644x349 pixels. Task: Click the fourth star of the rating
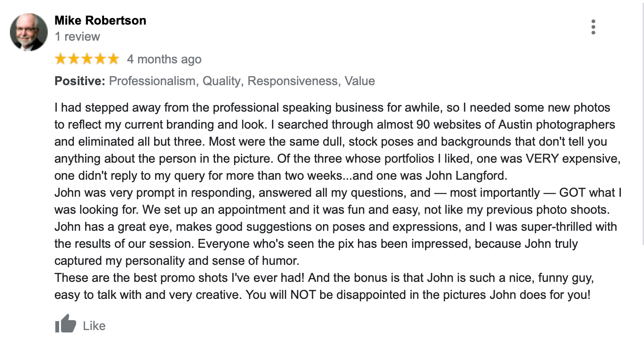(100, 59)
